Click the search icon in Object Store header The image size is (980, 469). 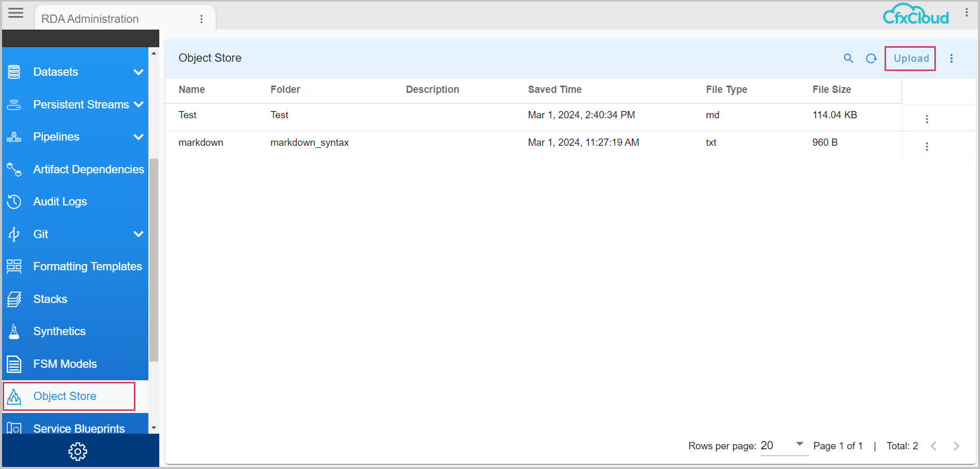pos(848,58)
